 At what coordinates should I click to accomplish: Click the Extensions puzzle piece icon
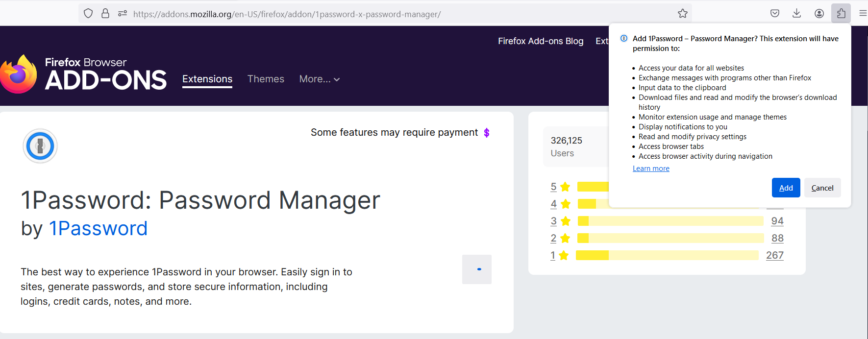click(841, 13)
